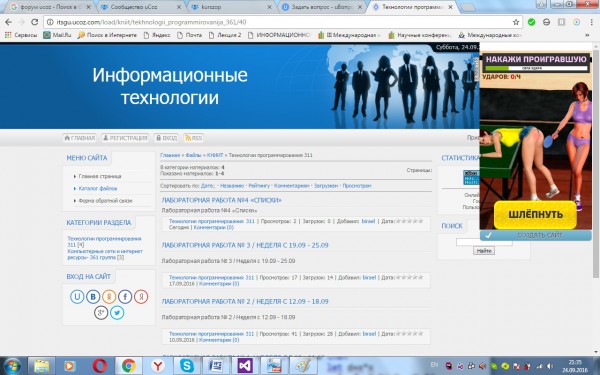Open the Windows Start menu

(x=12, y=366)
